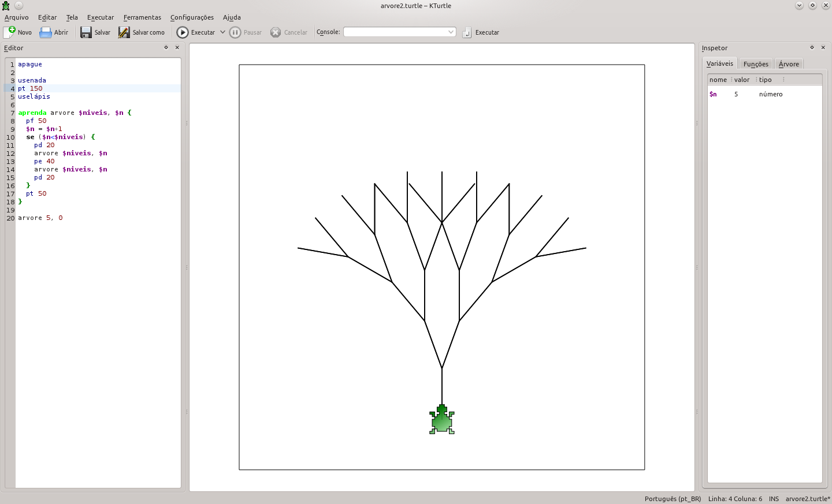Switch to the Árvore tab
832x504 pixels.
click(x=789, y=64)
